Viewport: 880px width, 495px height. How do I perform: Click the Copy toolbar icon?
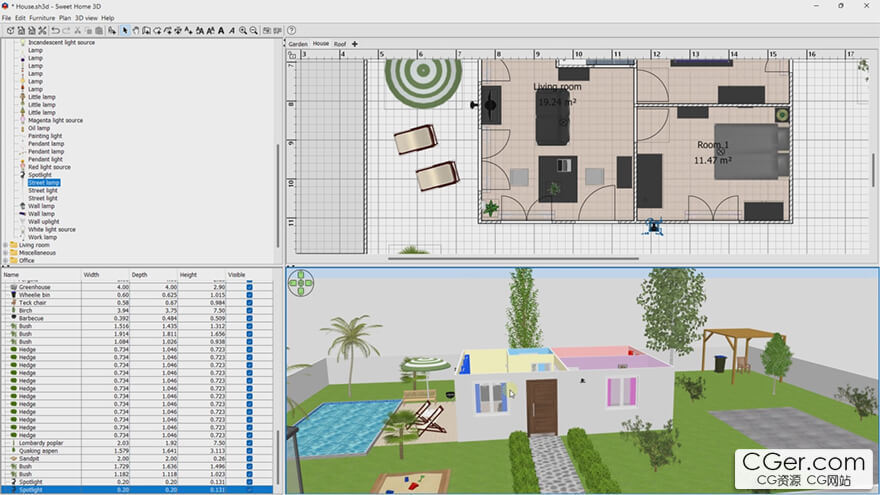89,30
